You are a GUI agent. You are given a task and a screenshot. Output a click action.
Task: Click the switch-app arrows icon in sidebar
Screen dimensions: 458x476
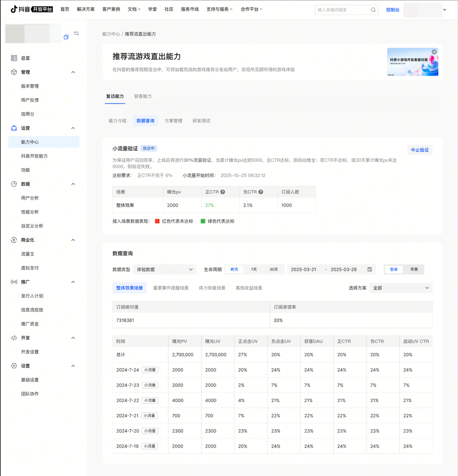click(x=76, y=33)
